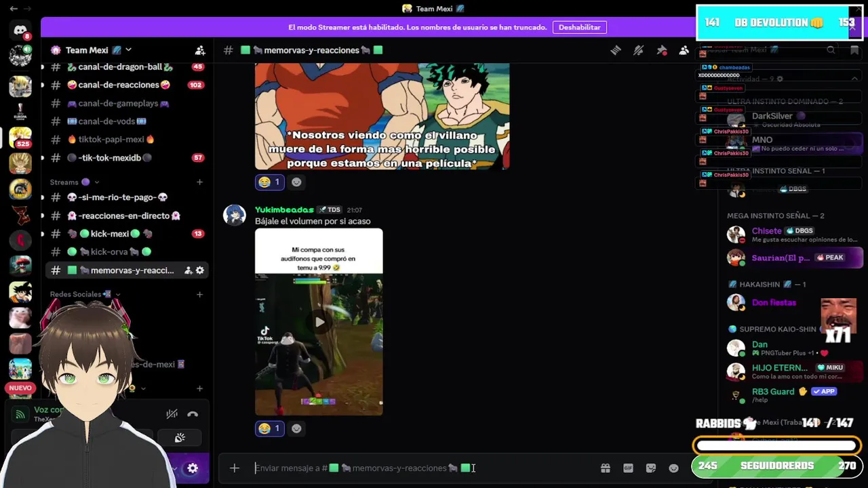The image size is (868, 488).
Task: Open user settings gear
Action: 193,468
